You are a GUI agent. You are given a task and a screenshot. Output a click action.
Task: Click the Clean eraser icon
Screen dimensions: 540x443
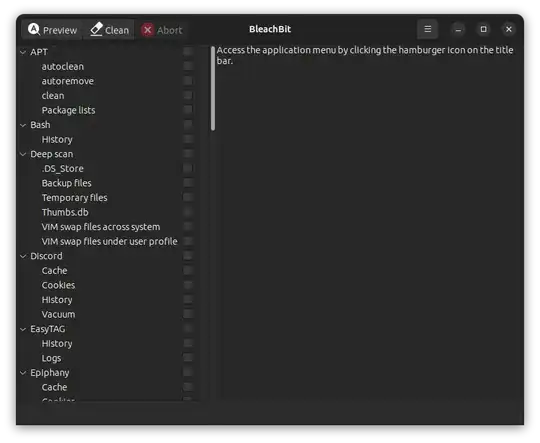click(96, 30)
